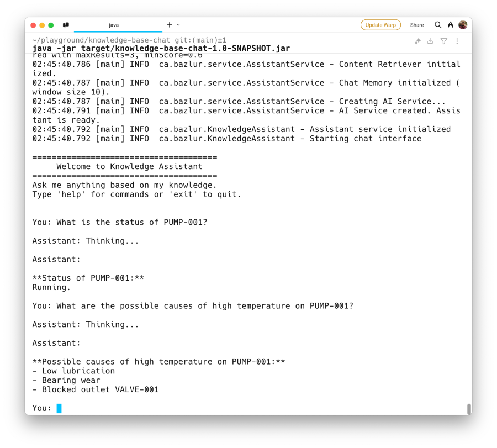Open the Warp Drive panel icon
497x448 pixels.
66,25
